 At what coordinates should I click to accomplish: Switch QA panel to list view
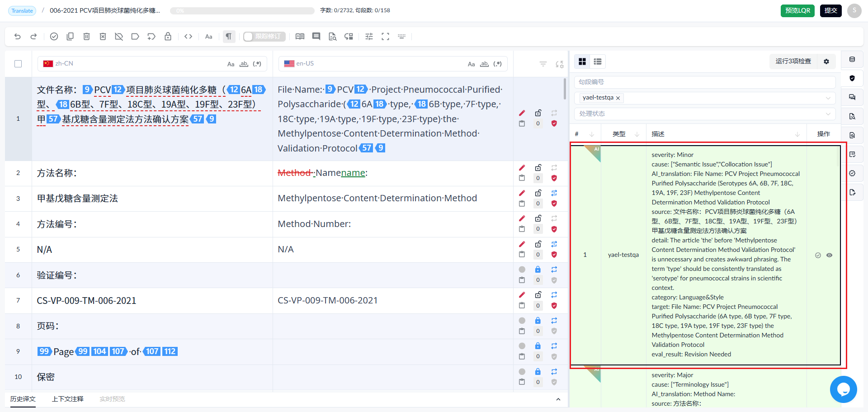point(598,62)
